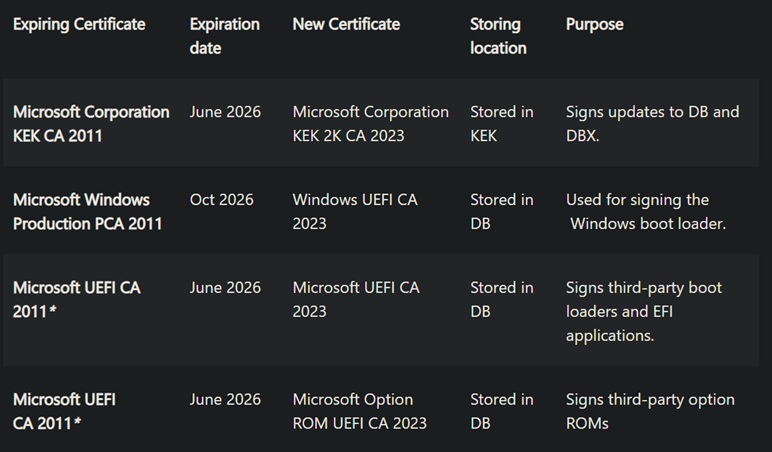The image size is (772, 452).
Task: Select the "Purpose" column header
Action: (x=594, y=24)
